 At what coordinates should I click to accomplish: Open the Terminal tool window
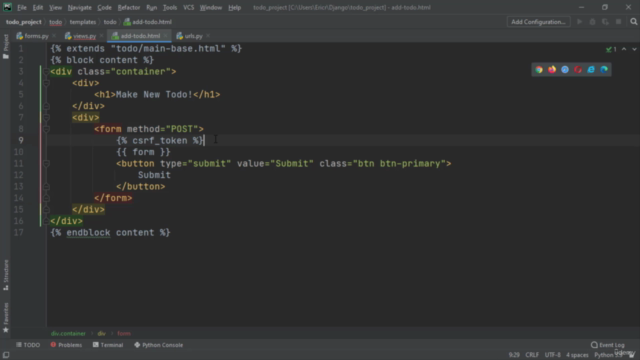108,345
